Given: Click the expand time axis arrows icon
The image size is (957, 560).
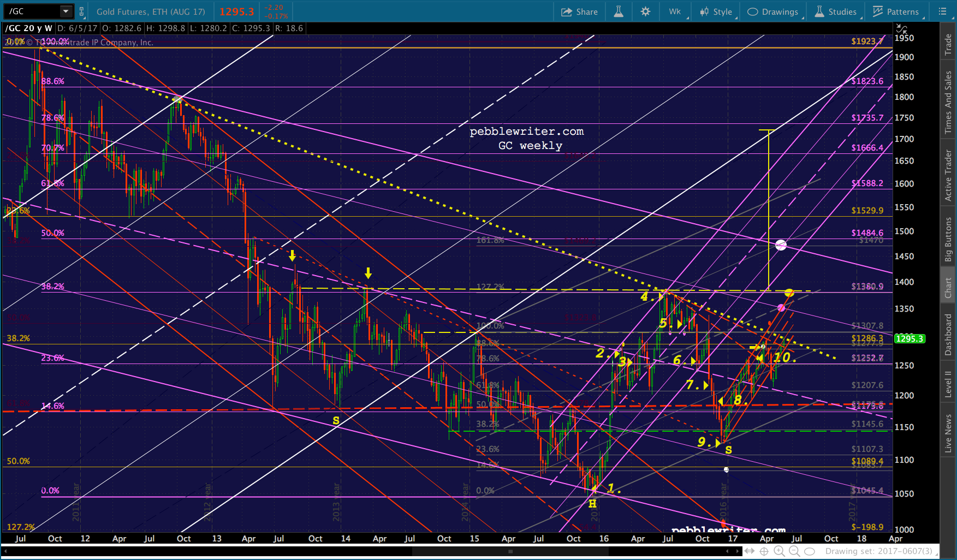Looking at the screenshot, I should (750, 551).
